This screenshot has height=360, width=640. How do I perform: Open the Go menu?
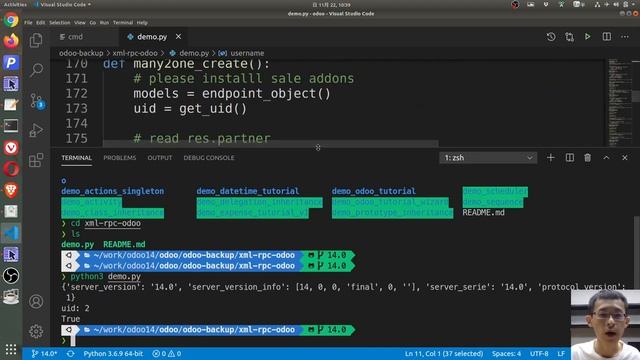(93, 23)
